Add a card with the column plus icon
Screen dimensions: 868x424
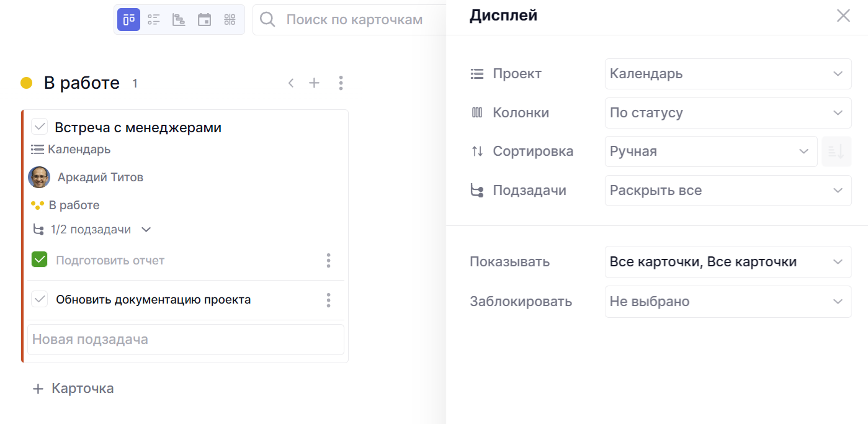click(315, 83)
